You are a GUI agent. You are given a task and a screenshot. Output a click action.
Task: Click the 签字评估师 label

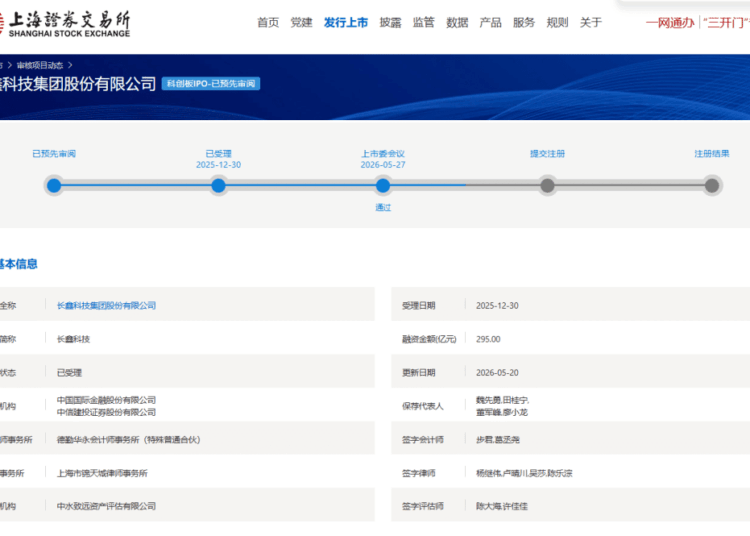point(422,506)
